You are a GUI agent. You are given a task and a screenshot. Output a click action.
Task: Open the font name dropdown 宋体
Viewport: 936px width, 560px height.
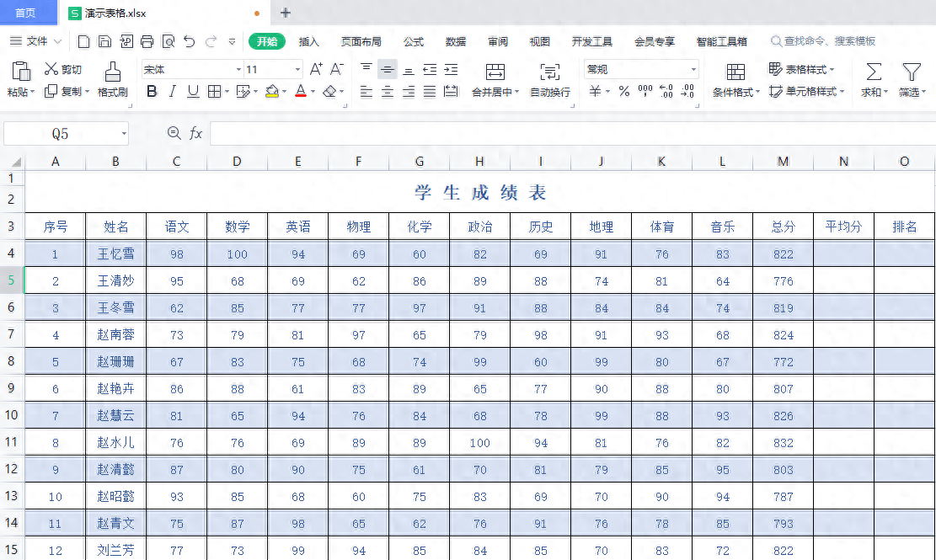[238, 69]
